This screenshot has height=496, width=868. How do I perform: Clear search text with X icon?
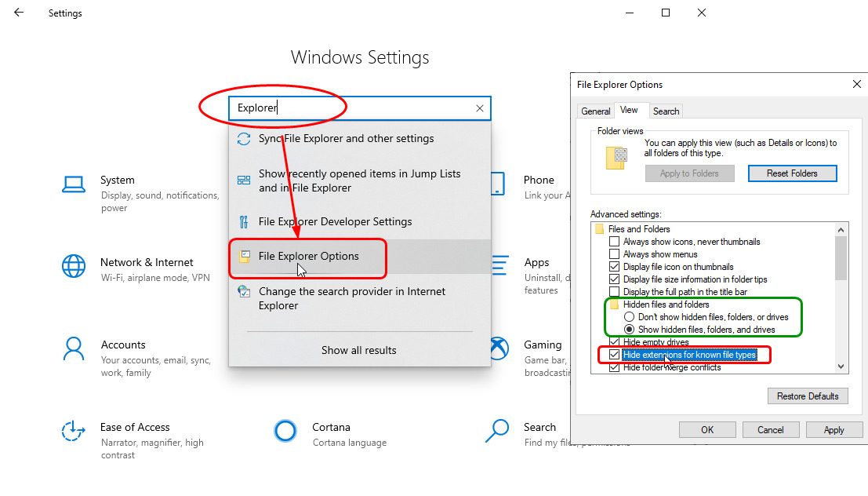(x=479, y=108)
